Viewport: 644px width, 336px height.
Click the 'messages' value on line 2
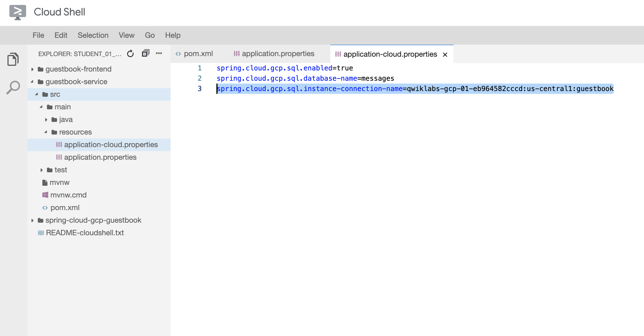378,78
